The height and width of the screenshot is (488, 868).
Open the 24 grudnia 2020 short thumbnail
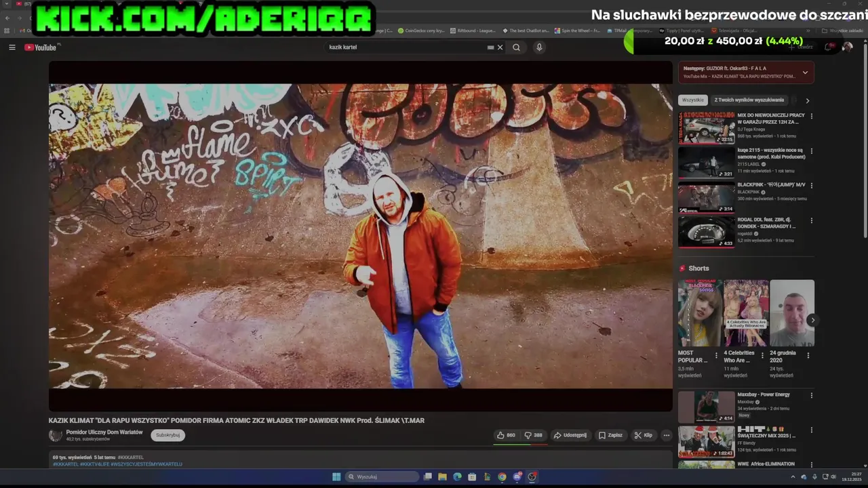tap(792, 313)
